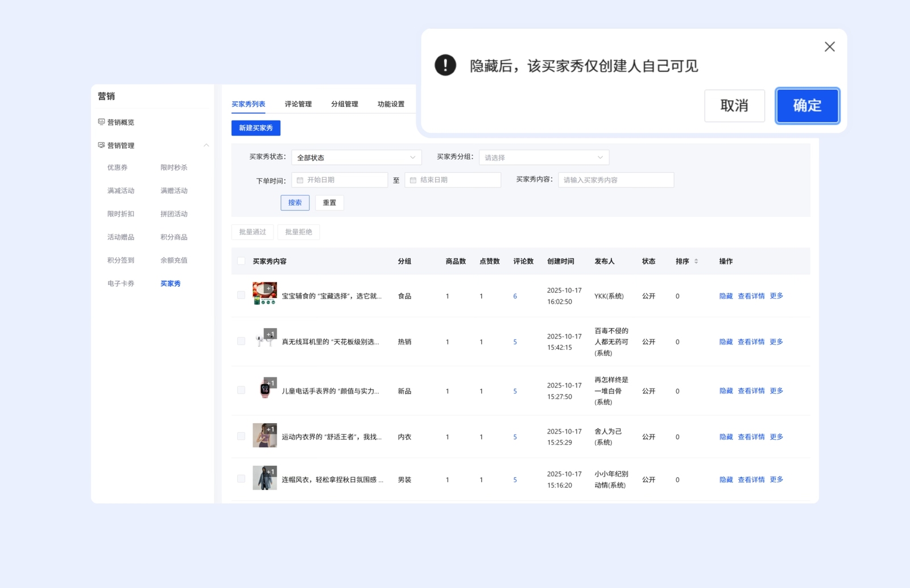Select the checkbox for 运动内衣 row
The height and width of the screenshot is (588, 910).
241,436
